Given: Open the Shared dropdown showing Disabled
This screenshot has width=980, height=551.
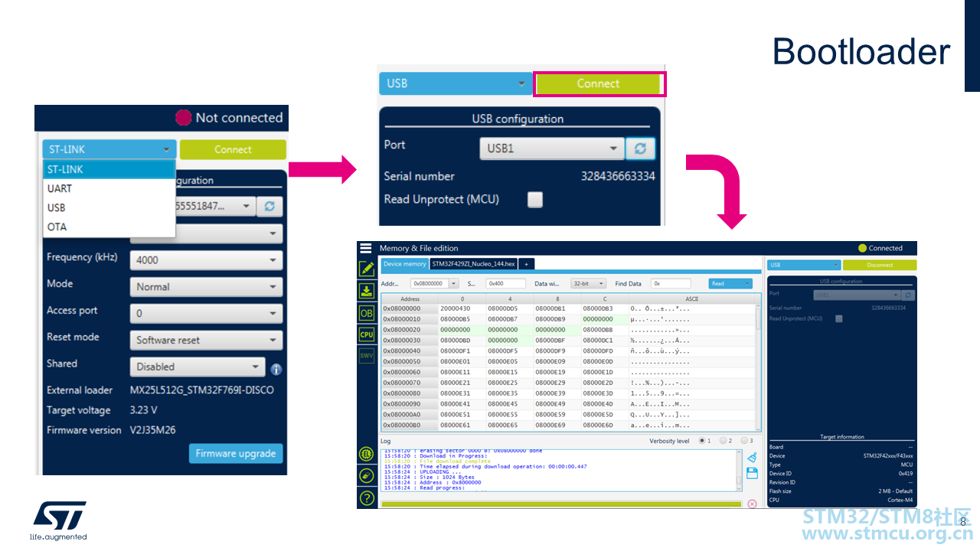Looking at the screenshot, I should pyautogui.click(x=198, y=367).
